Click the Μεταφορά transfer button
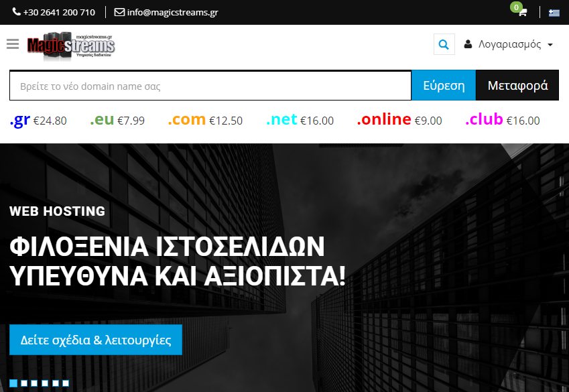This screenshot has height=392, width=569. [517, 85]
